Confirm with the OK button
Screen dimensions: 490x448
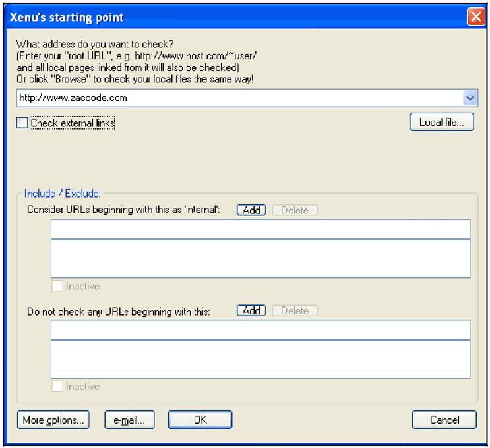(200, 420)
